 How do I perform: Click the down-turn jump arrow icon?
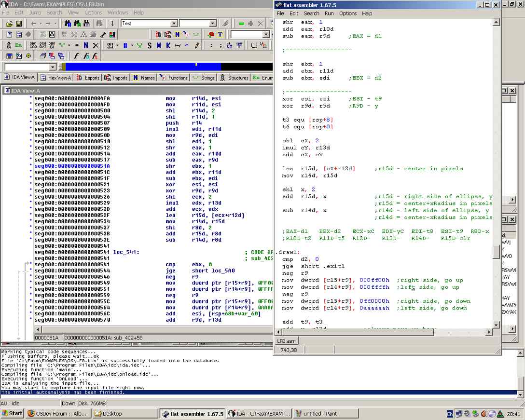coord(112,24)
